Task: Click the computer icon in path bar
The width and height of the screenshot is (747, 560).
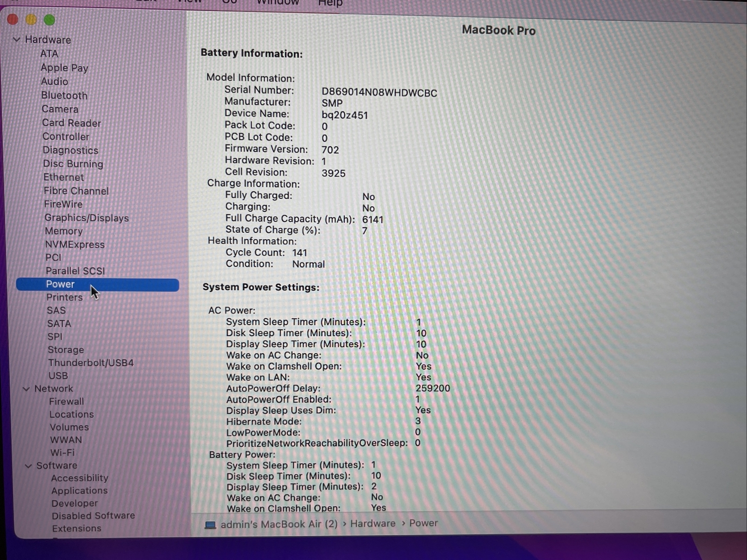Action: pos(210,525)
